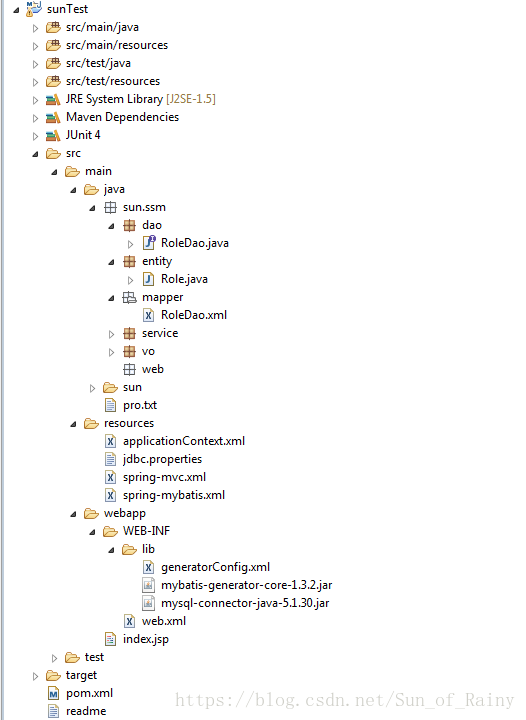
Task: Click the JUnit 4 library icon
Action: click(53, 135)
